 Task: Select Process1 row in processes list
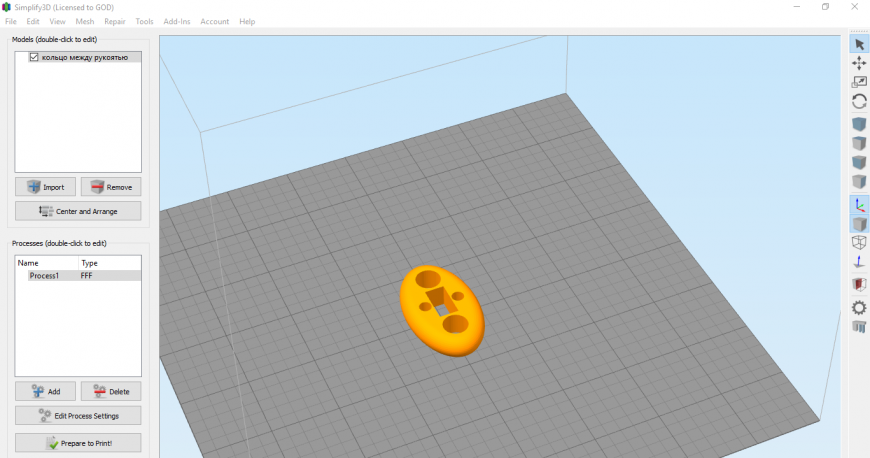point(78,275)
